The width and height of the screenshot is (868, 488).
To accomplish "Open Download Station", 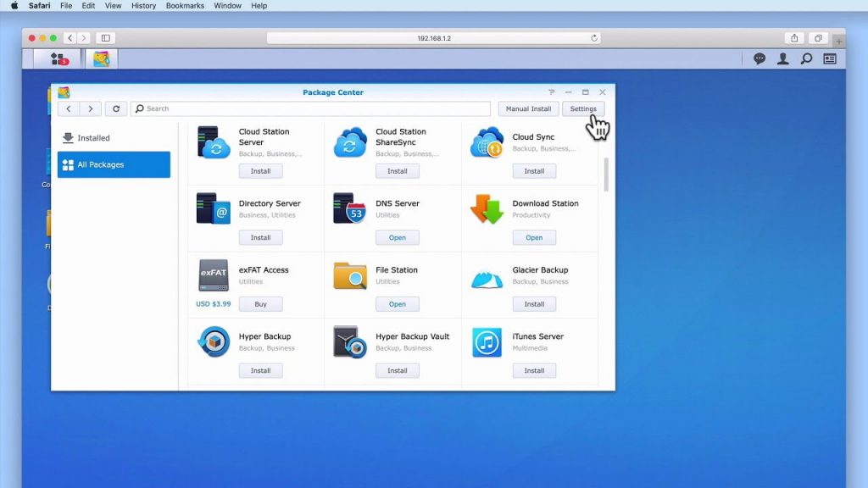I will tap(534, 237).
